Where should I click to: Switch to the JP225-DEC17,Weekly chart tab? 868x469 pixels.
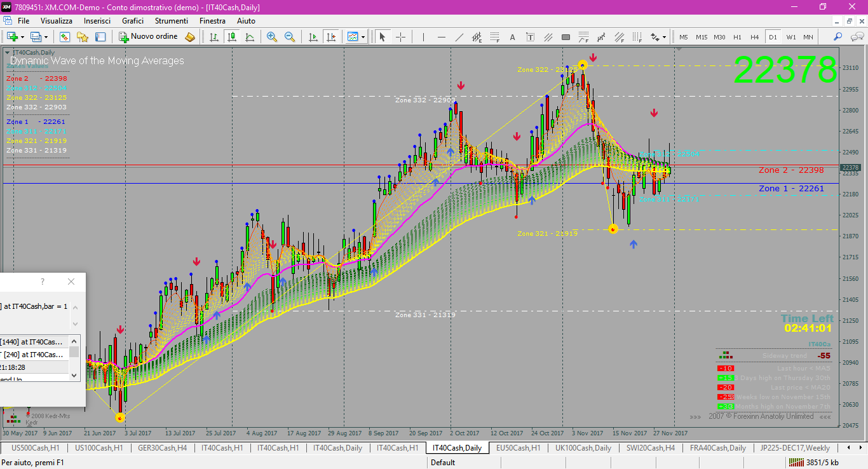click(794, 447)
